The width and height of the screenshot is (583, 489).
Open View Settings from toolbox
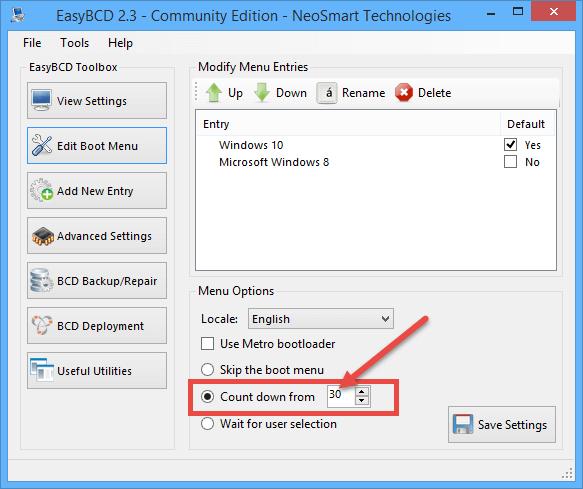[97, 101]
